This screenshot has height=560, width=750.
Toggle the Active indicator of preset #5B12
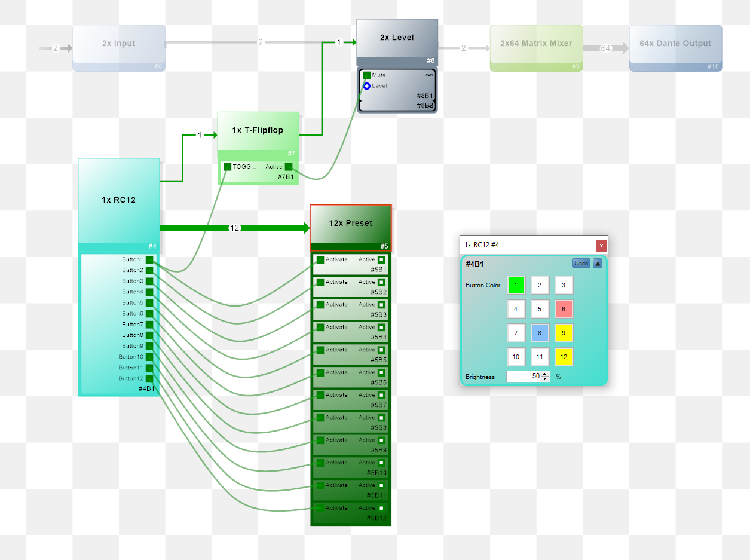(x=381, y=508)
